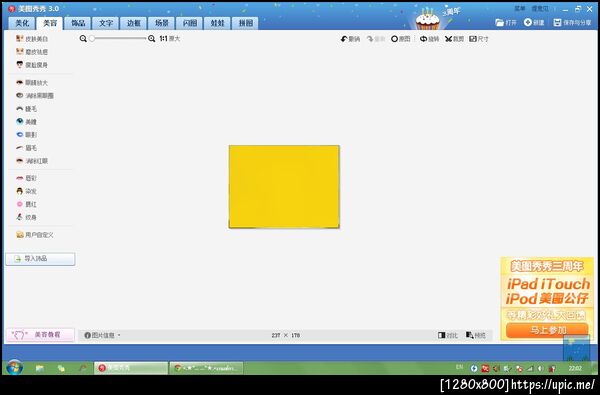The height and width of the screenshot is (395, 600).
Task: Open the Windows Start button
Action: pos(15,368)
